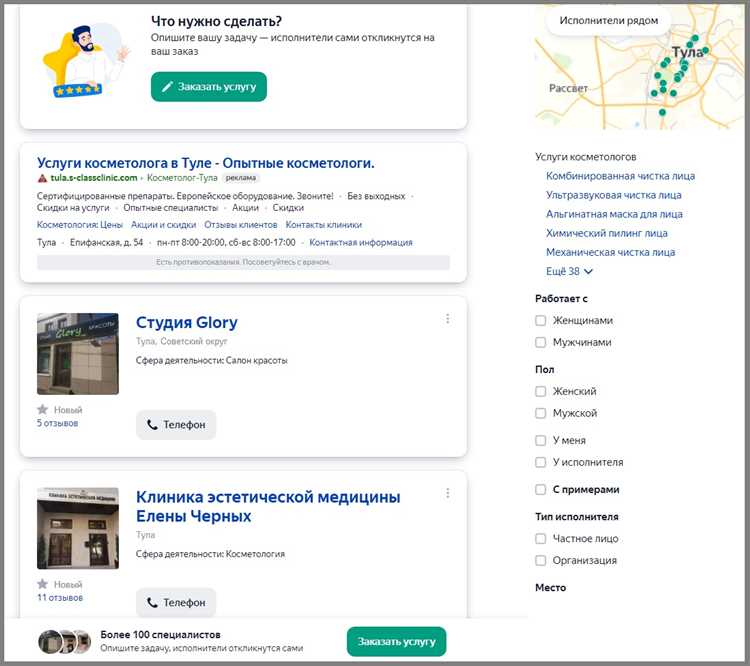Tick the Частное лицо checkbox
Viewport: 750px width, 666px height.
541,539
